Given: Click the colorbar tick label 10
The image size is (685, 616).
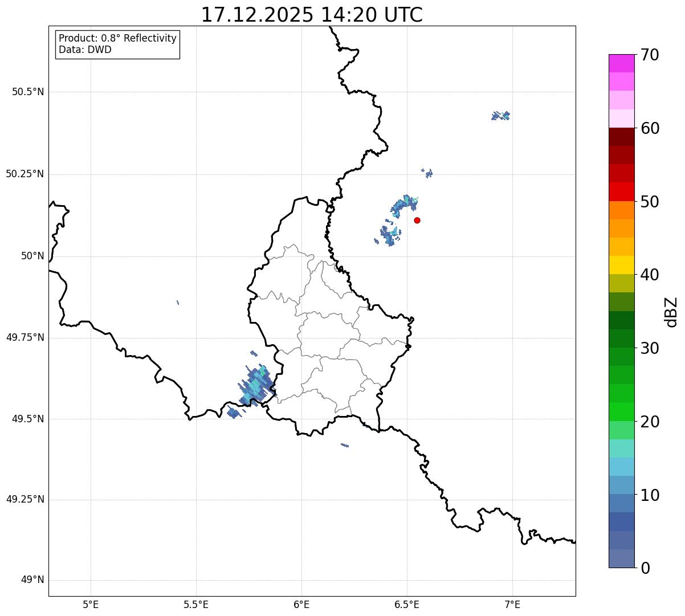Looking at the screenshot, I should click(649, 495).
